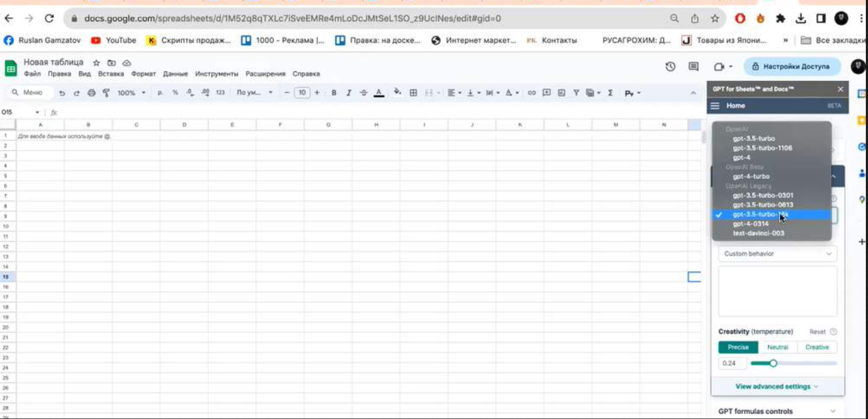Open the functions sigma menu
The width and height of the screenshot is (868, 419).
tap(610, 93)
